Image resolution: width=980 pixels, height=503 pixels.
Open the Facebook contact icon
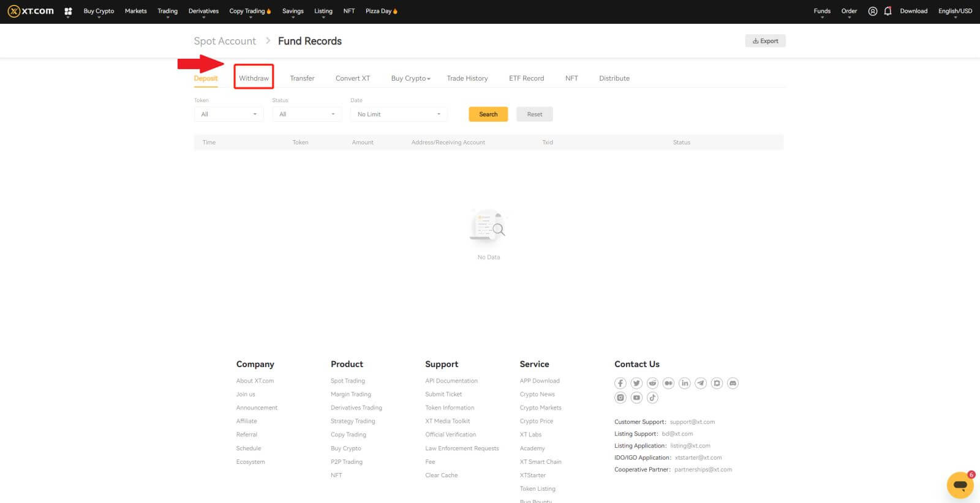point(620,383)
